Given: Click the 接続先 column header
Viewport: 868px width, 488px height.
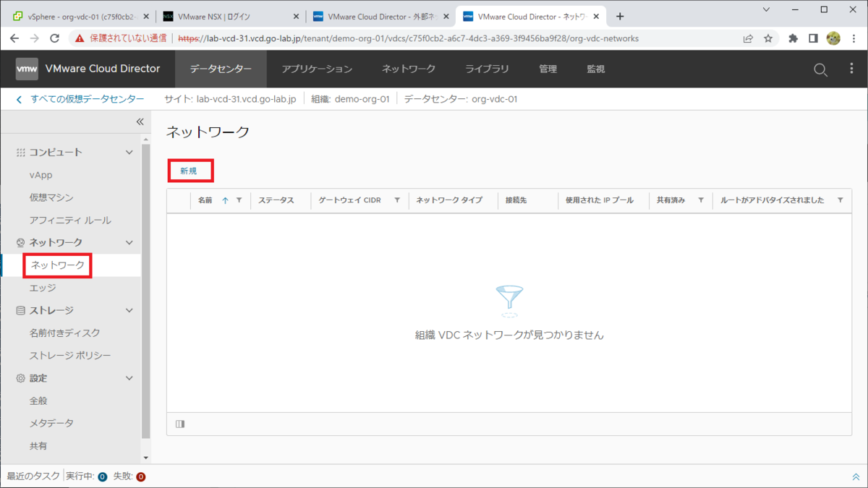Looking at the screenshot, I should (x=516, y=200).
